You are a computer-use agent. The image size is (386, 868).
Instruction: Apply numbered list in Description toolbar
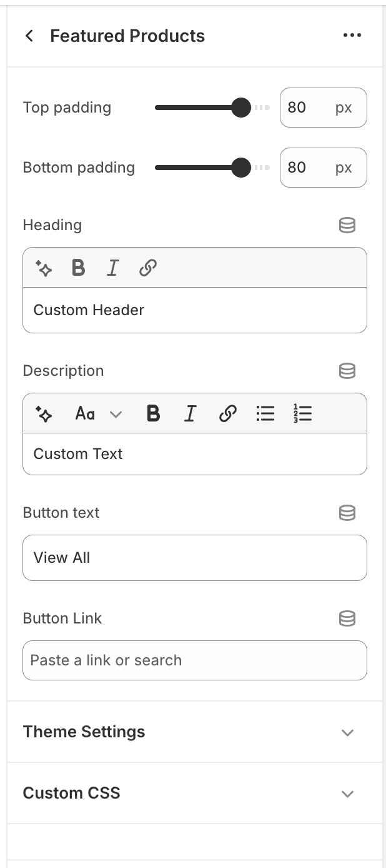point(302,413)
